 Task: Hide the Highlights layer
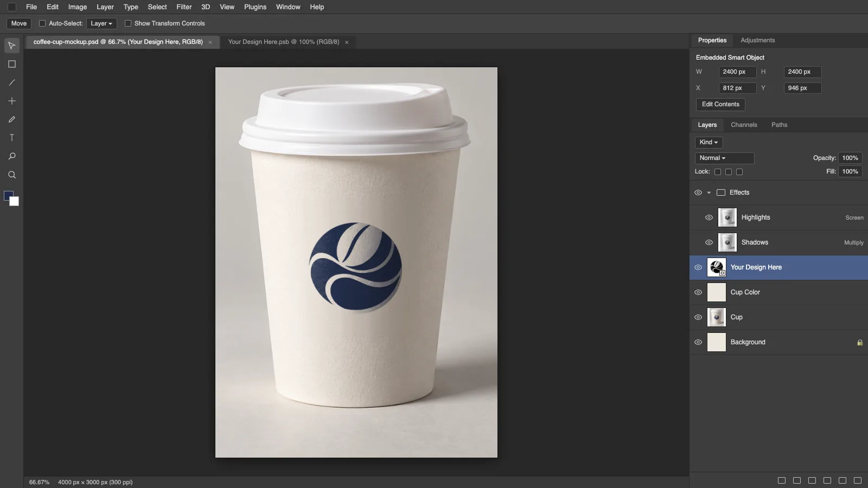click(x=709, y=217)
